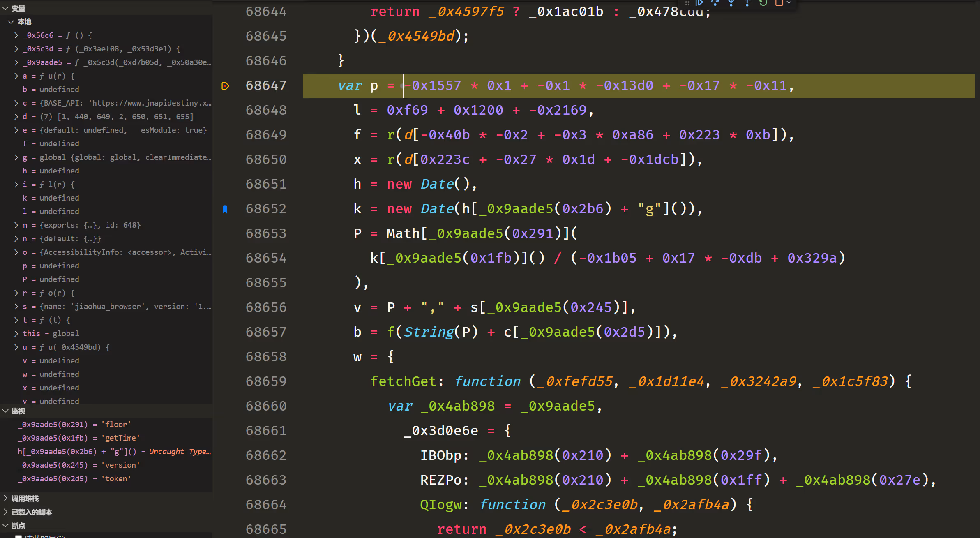Screen dimensions: 980x538
Task: Click line number 68644 in gutter
Action: point(266,12)
